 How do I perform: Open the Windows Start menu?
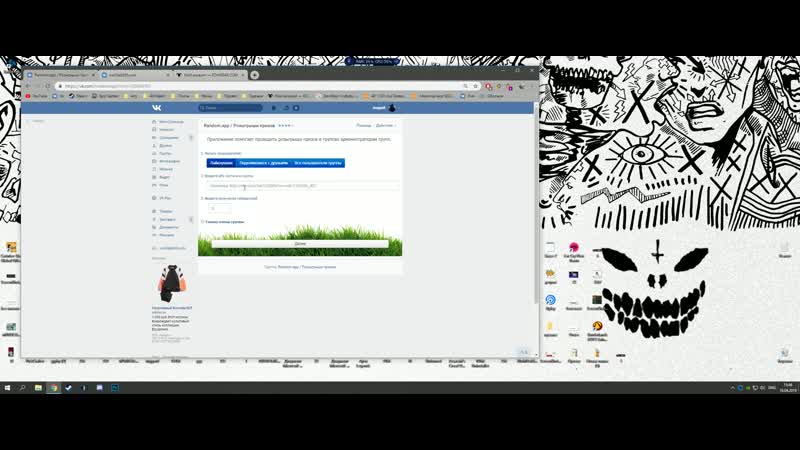7,388
